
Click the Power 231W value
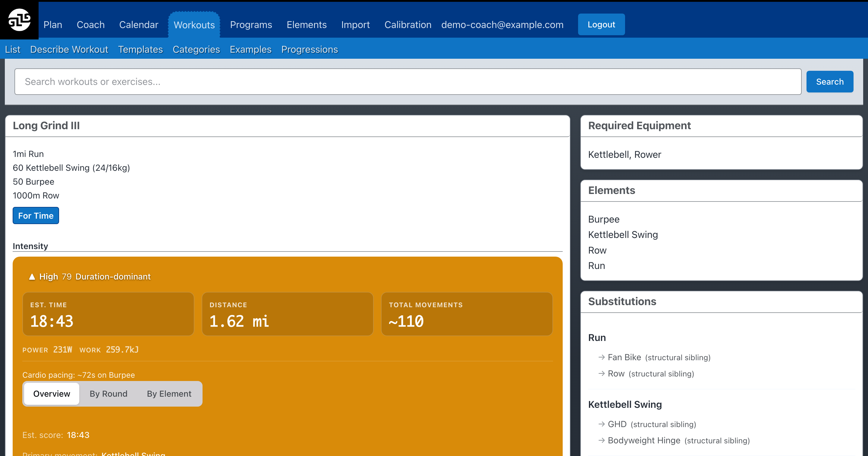click(x=63, y=350)
